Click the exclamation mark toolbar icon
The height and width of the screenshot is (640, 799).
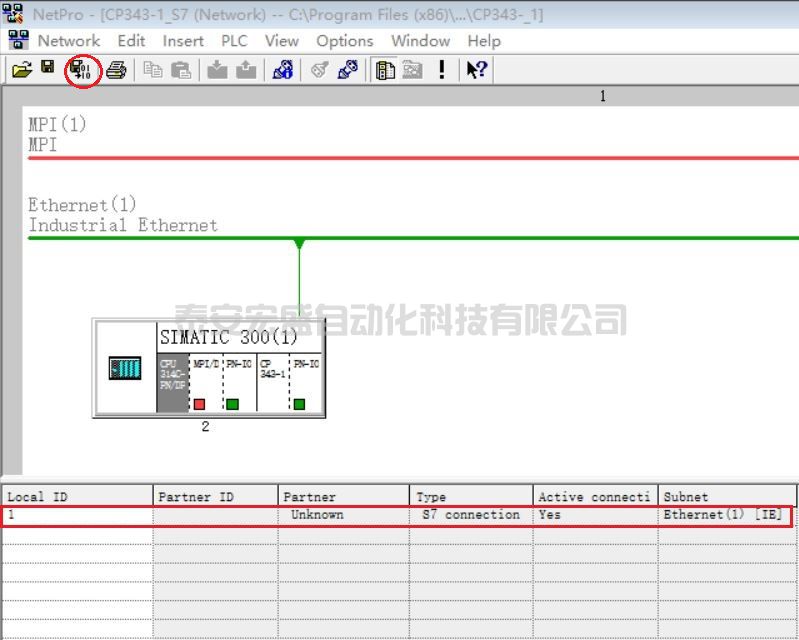(441, 70)
